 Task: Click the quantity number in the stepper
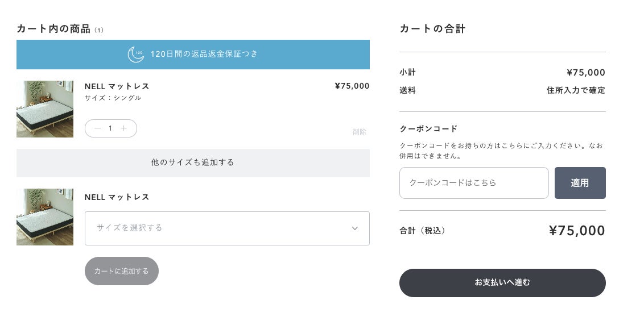coord(110,128)
